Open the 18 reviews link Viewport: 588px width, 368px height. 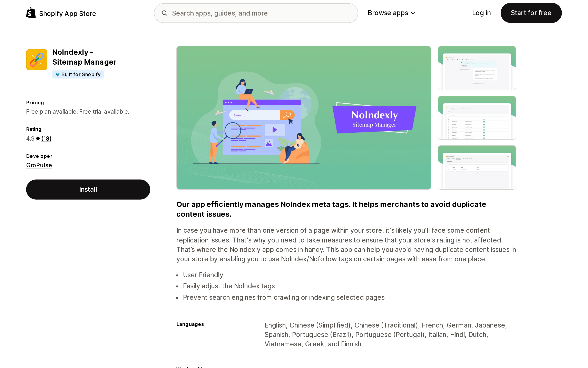46,138
